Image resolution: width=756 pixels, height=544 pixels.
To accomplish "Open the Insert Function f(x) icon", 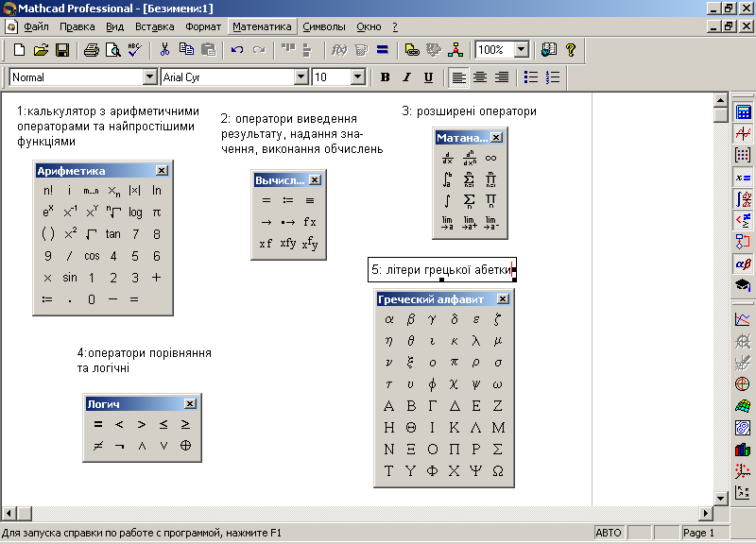I will pos(339,50).
